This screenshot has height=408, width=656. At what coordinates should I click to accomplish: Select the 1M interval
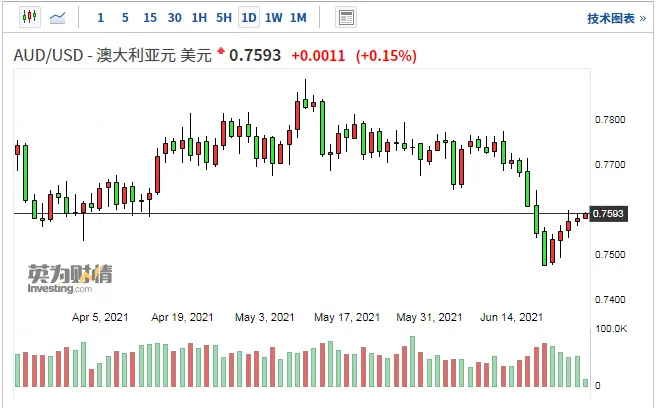[298, 18]
